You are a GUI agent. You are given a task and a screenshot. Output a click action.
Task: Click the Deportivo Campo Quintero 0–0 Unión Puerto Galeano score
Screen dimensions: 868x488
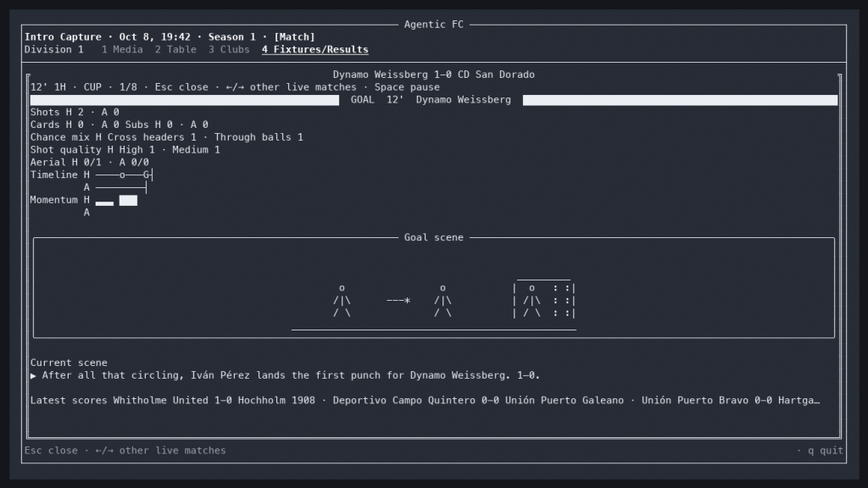[x=478, y=400]
